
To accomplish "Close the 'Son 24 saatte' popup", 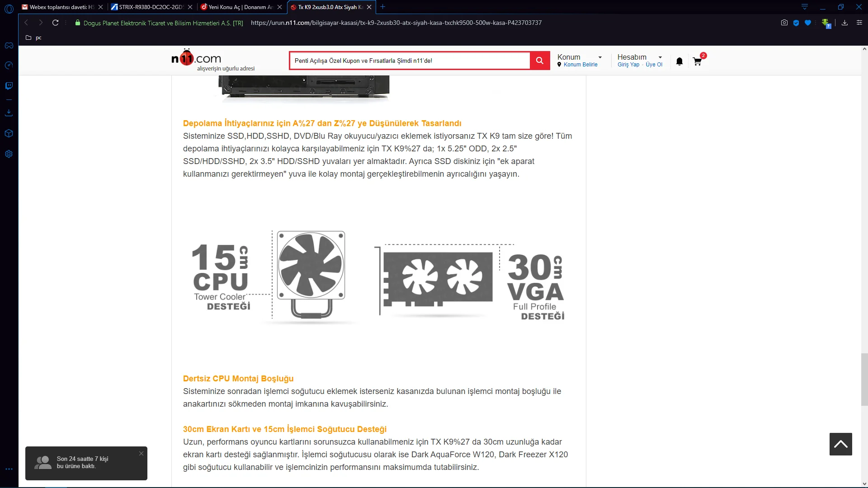I will pos(141,453).
